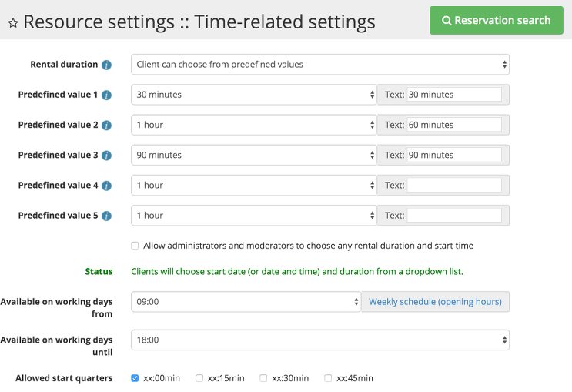572x392 pixels.
Task: Enable the xx:15min start quarter
Action: tap(199, 378)
